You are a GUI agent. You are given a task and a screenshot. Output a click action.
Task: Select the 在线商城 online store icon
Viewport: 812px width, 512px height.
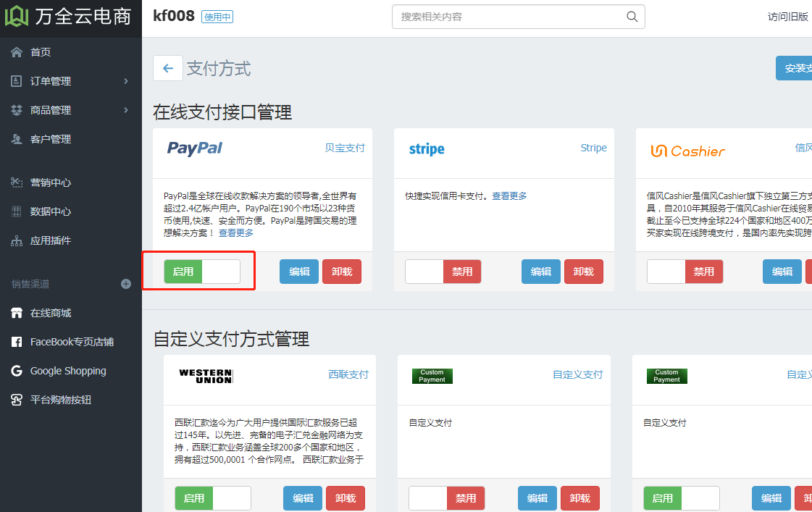coord(17,313)
